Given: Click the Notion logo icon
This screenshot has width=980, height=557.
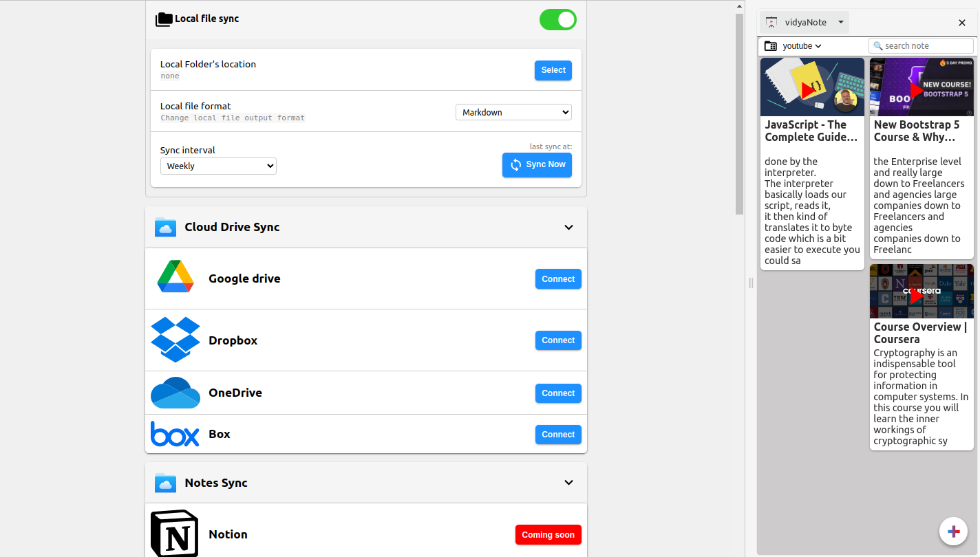Looking at the screenshot, I should pyautogui.click(x=174, y=534).
